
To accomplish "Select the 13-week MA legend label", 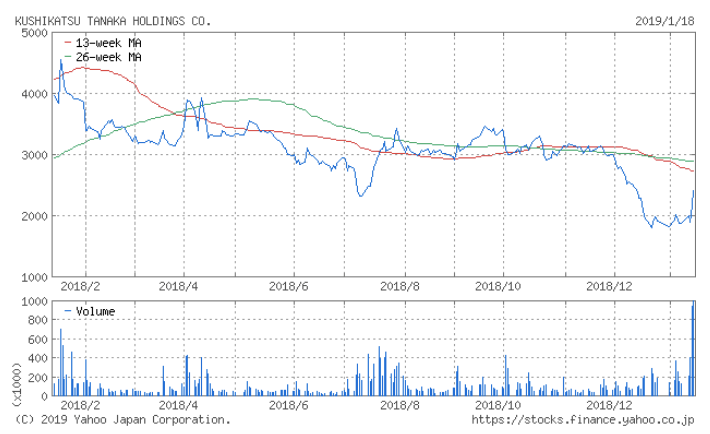I will coord(108,44).
